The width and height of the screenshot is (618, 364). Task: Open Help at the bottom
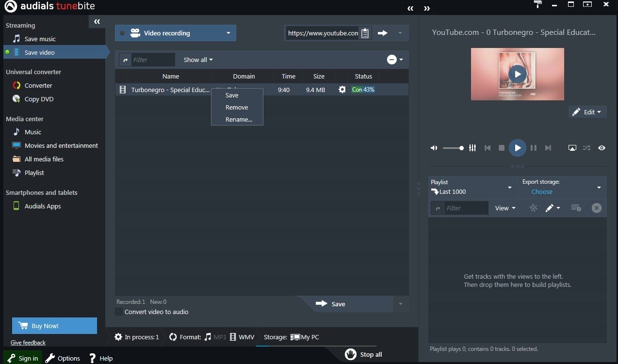(x=101, y=358)
